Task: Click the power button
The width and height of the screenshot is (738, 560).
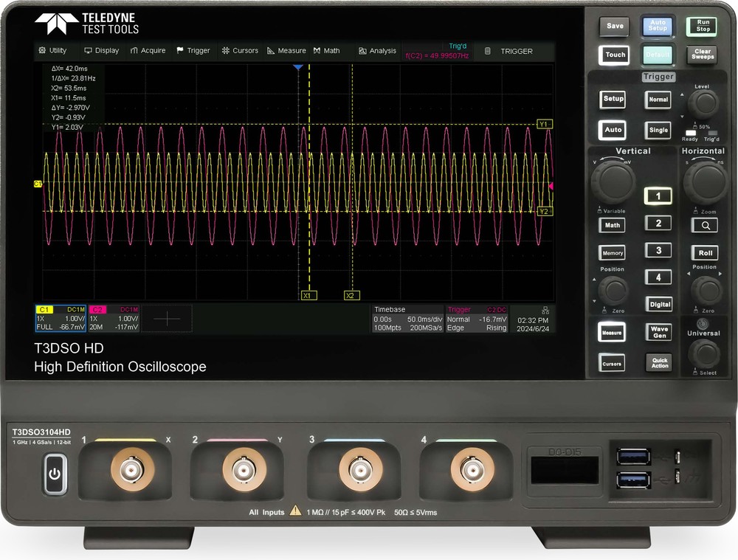Action: [x=55, y=474]
